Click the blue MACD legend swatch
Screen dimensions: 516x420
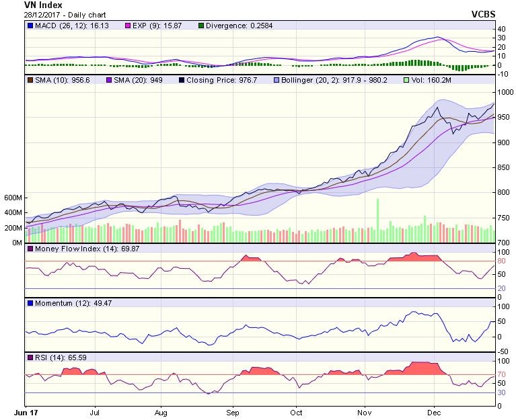point(30,26)
